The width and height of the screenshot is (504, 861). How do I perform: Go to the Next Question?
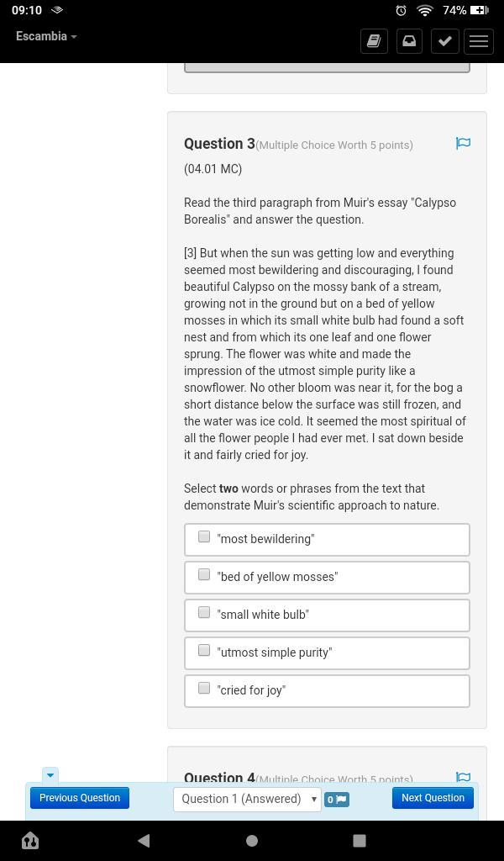433,798
